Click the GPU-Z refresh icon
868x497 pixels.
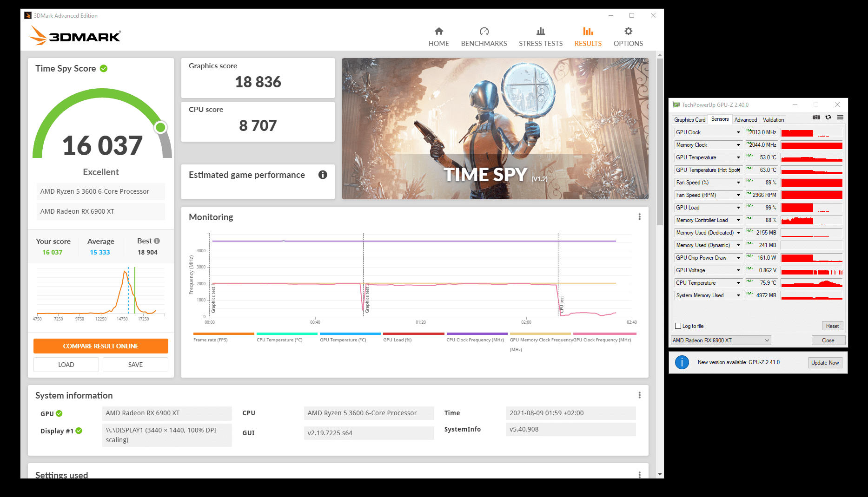point(828,118)
